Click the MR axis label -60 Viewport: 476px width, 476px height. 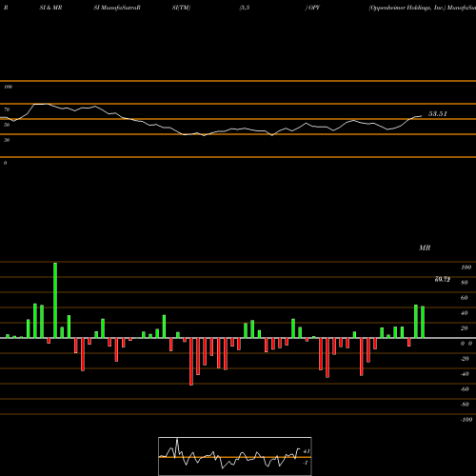(465, 389)
